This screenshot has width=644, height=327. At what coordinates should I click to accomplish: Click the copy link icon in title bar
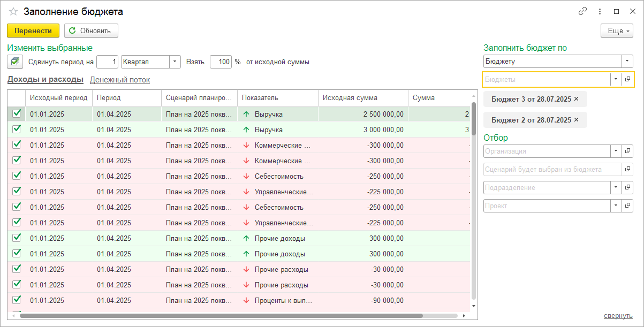tap(583, 11)
